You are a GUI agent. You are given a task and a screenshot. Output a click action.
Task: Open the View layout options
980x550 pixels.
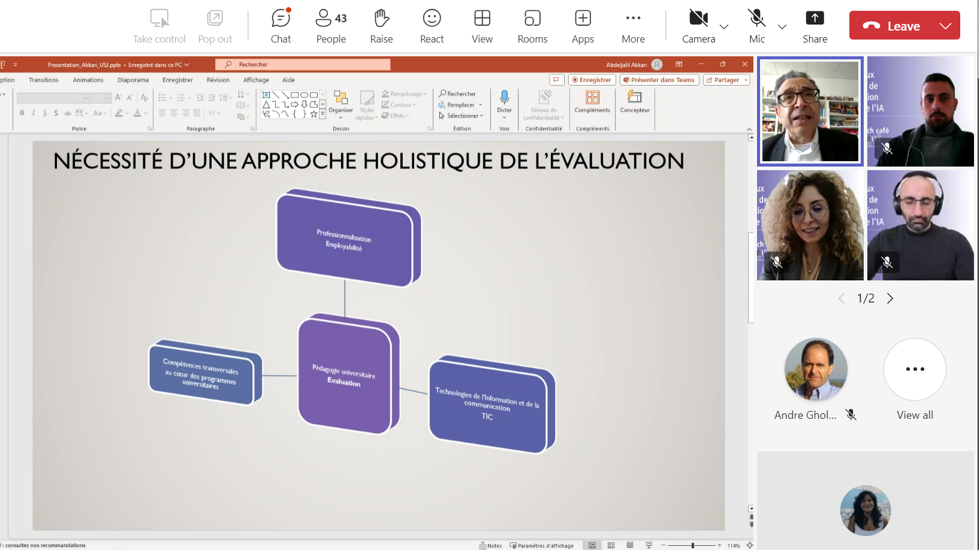482,26
